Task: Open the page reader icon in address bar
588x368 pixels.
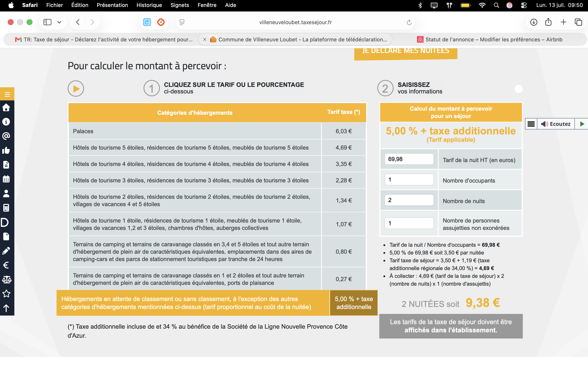Action: pos(182,22)
